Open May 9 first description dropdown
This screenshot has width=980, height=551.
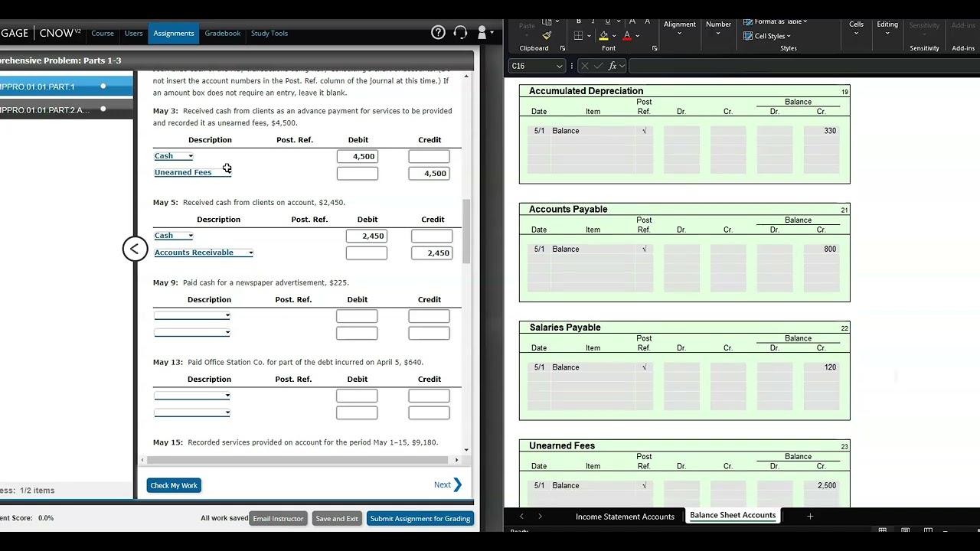192,316
